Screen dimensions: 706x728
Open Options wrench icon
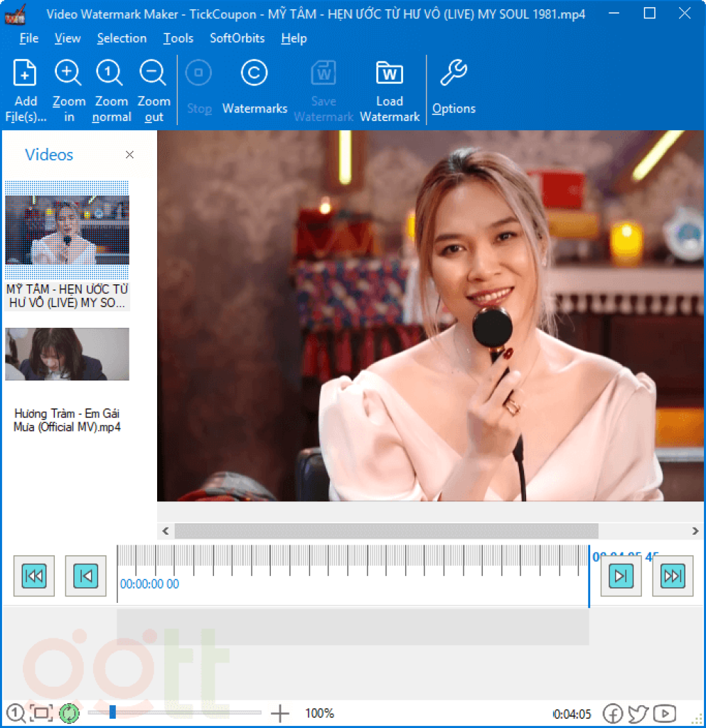click(454, 73)
